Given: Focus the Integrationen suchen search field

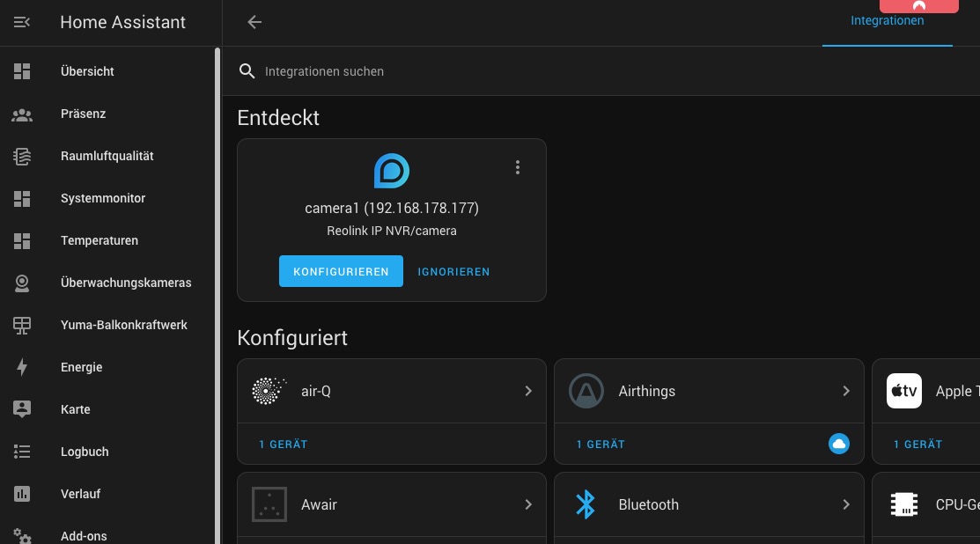Looking at the screenshot, I should 528,71.
